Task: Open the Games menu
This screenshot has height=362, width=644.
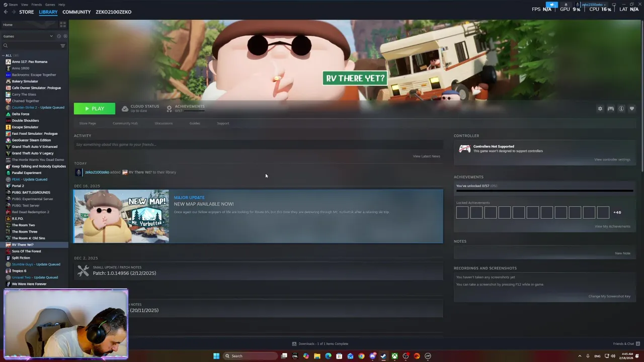Action: (x=50, y=5)
